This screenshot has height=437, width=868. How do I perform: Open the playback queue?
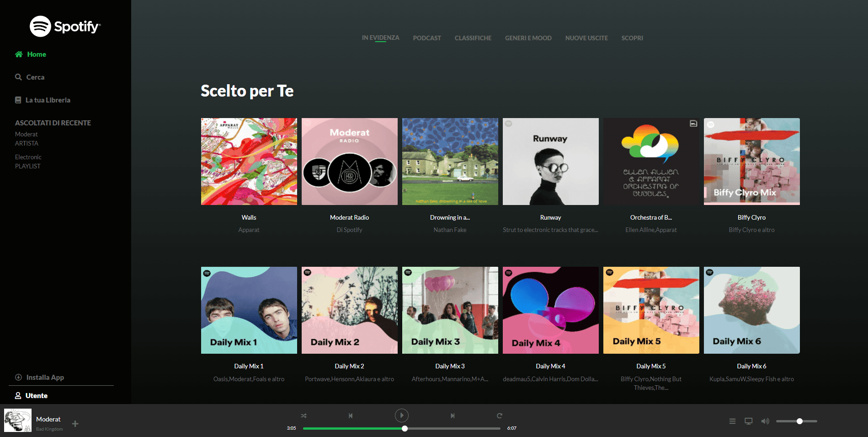pos(732,421)
